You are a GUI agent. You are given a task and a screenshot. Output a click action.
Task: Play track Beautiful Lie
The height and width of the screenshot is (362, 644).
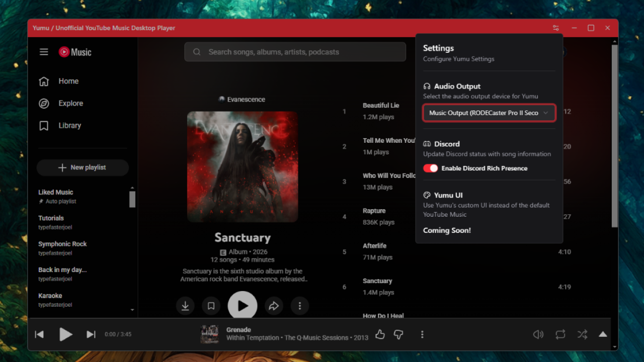pyautogui.click(x=381, y=106)
